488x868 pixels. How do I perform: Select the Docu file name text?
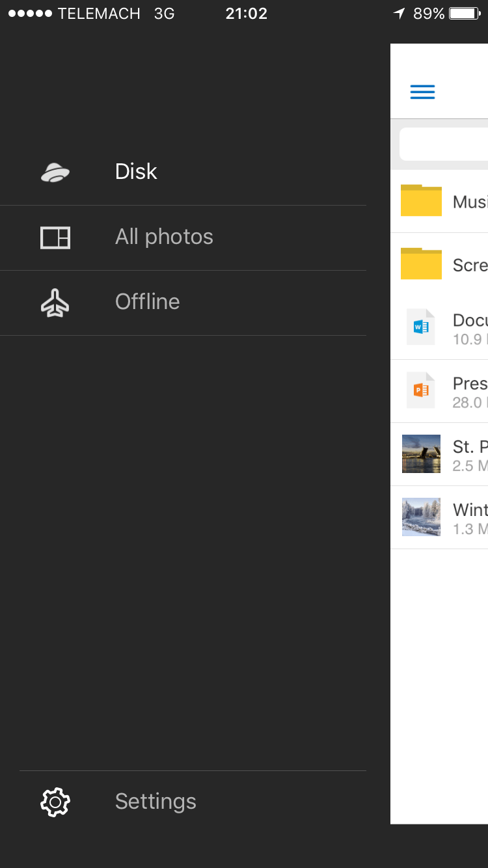click(470, 320)
